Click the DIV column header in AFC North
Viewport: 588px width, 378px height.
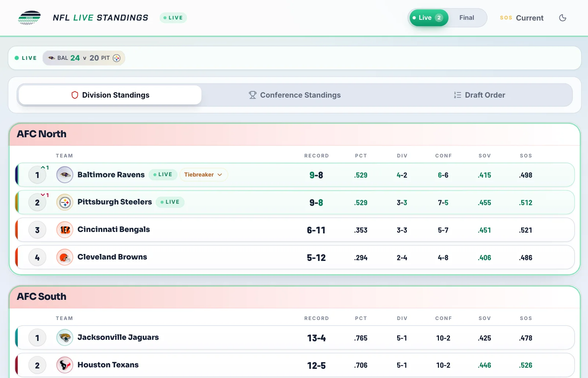pyautogui.click(x=402, y=156)
